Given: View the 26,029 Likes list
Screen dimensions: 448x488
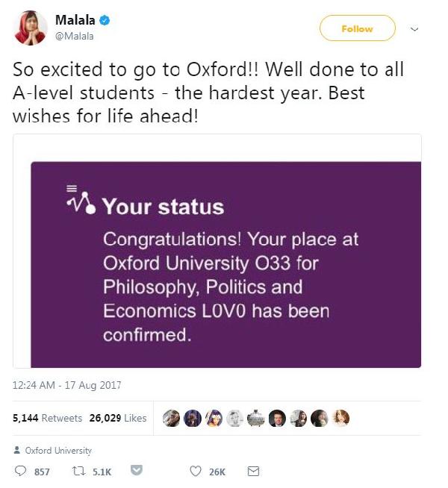Looking at the screenshot, I should pyautogui.click(x=118, y=418).
